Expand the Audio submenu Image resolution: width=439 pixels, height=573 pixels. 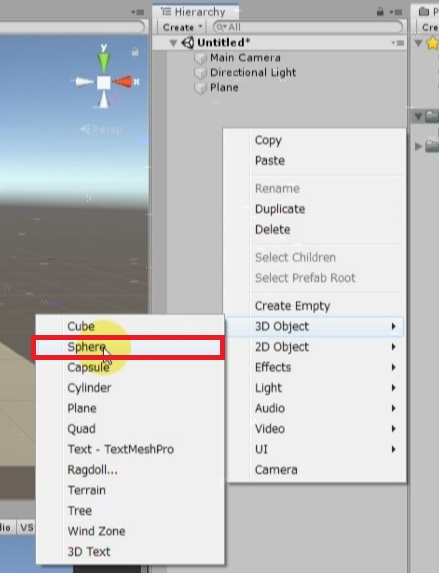pyautogui.click(x=315, y=408)
